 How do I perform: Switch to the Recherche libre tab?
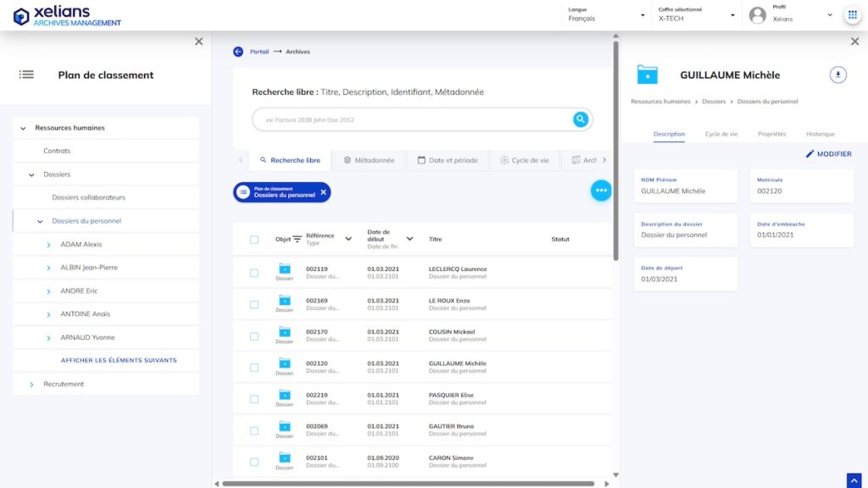pos(290,160)
